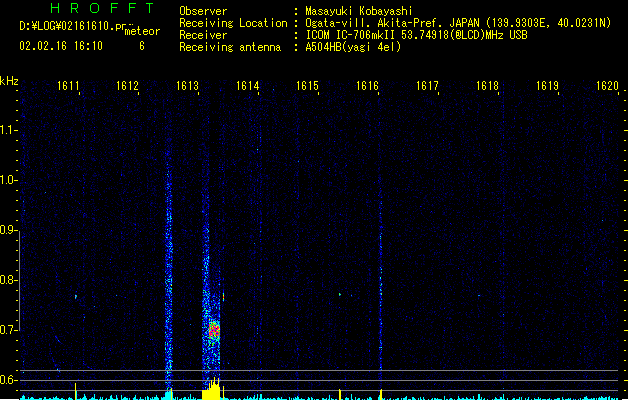Click the Observer label
The width and height of the screenshot is (629, 400).
[x=203, y=11]
